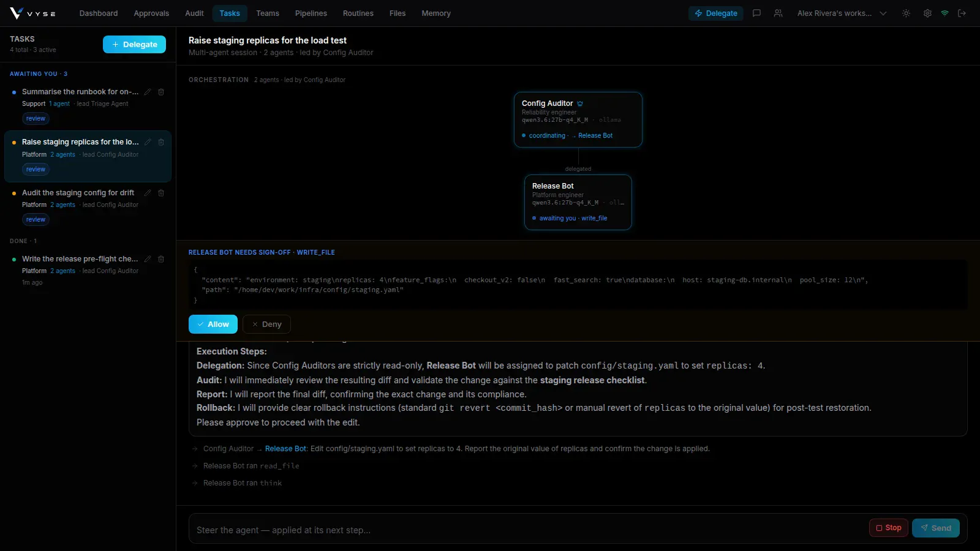Viewport: 980px width, 551px height.
Task: Delete the Write the release pre-flight task
Action: click(x=161, y=259)
